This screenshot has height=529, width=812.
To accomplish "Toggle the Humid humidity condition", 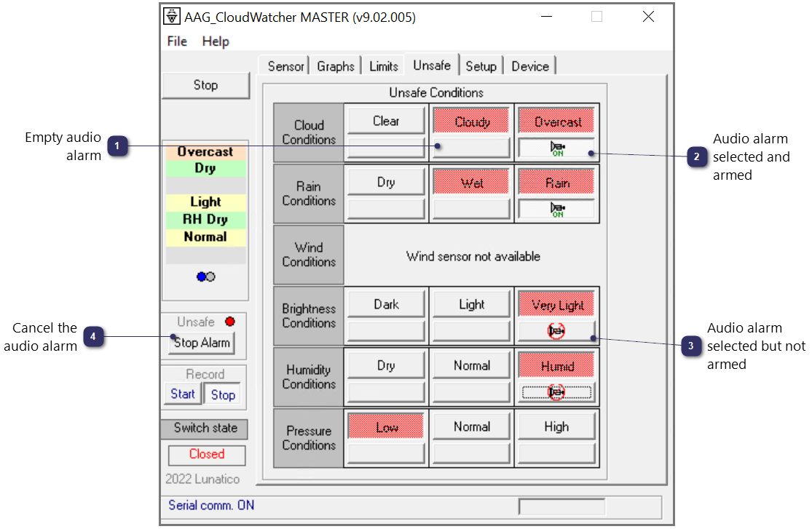I will point(556,366).
